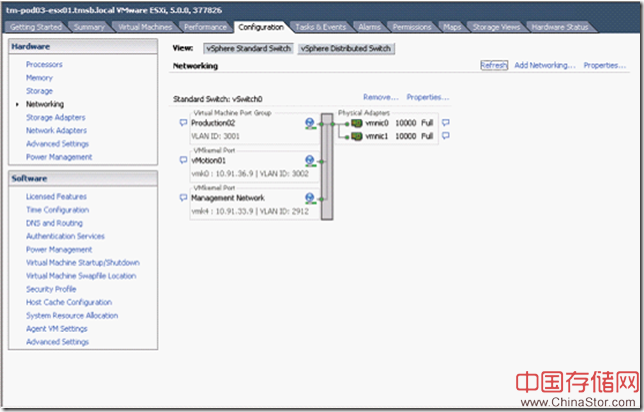Viewport: 644px width, 412px height.
Task: Select the Management Network port name
Action: pyautogui.click(x=228, y=198)
